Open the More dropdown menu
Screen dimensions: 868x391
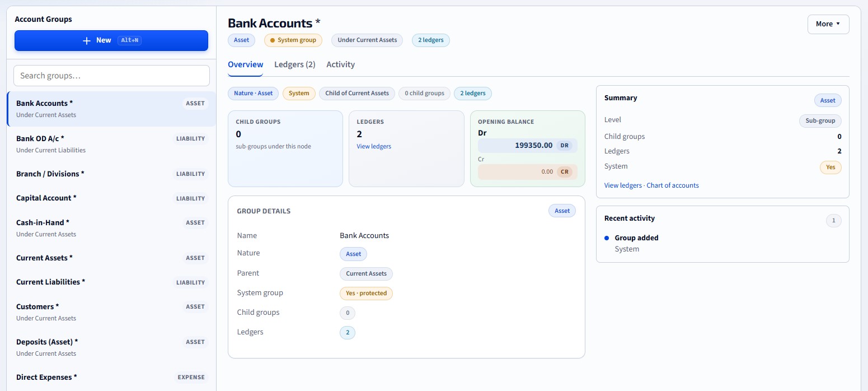tap(828, 24)
